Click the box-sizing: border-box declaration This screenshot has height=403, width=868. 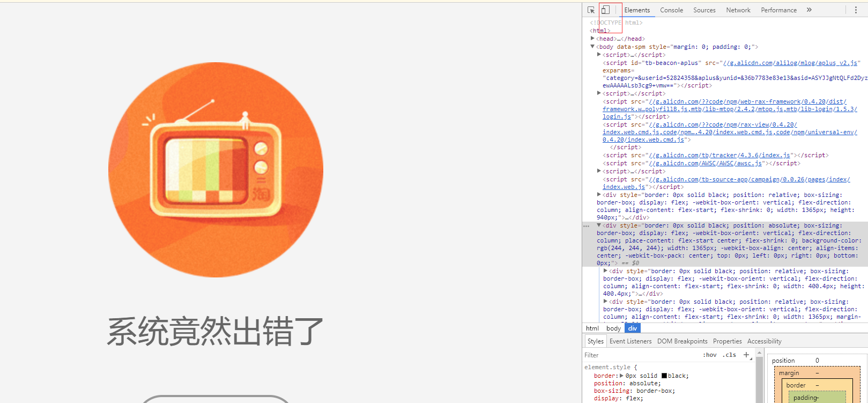tap(634, 391)
